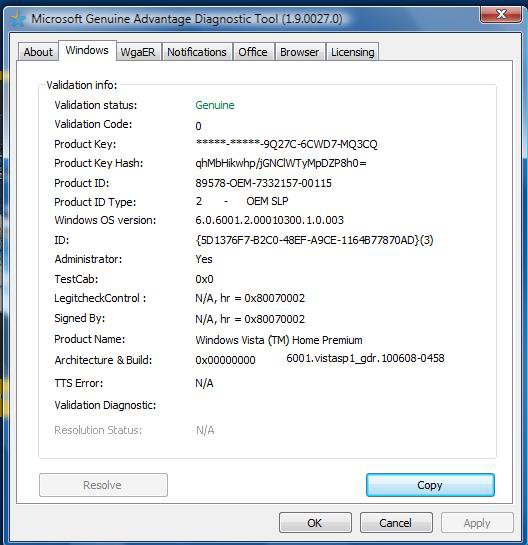The height and width of the screenshot is (545, 528).
Task: Click the Validation status label
Action: (96, 105)
